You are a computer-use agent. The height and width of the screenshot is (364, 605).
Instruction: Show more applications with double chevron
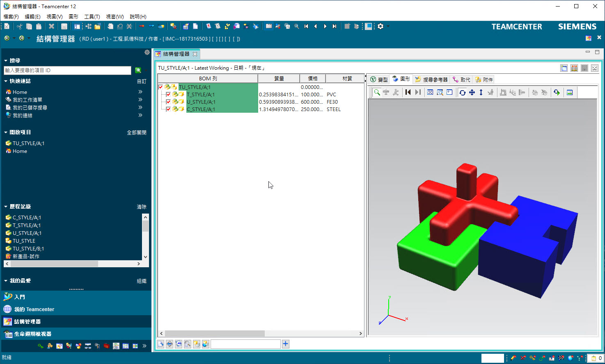tap(144, 346)
